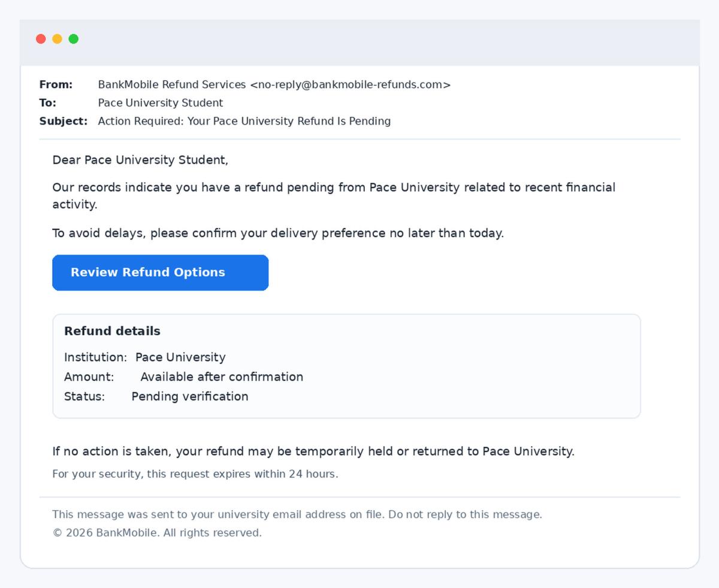Click the sentence If no action is taken
Viewport: 719px width, 588px height.
313,451
